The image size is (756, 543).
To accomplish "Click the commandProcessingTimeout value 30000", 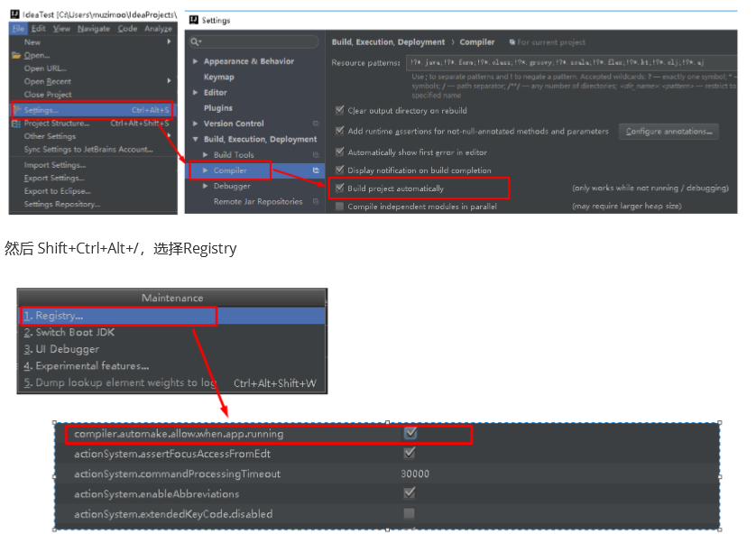I will pos(415,474).
